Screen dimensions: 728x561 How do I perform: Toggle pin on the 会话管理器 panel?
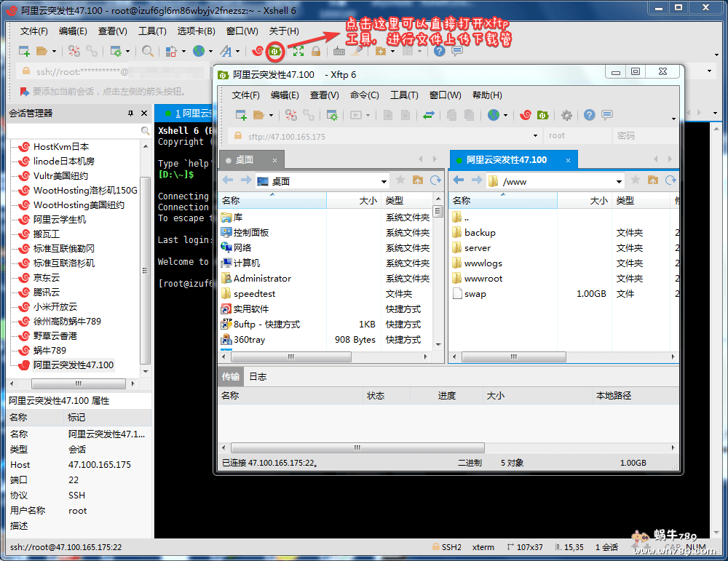coord(130,114)
